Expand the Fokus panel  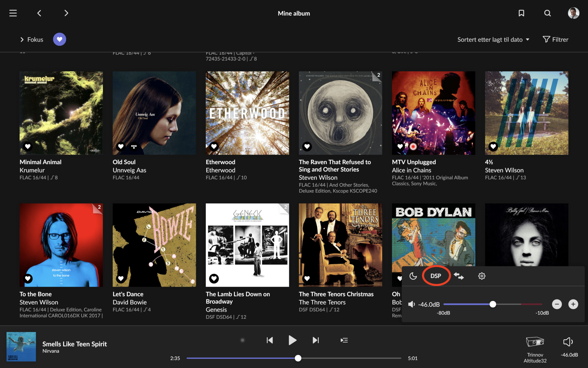(x=31, y=40)
